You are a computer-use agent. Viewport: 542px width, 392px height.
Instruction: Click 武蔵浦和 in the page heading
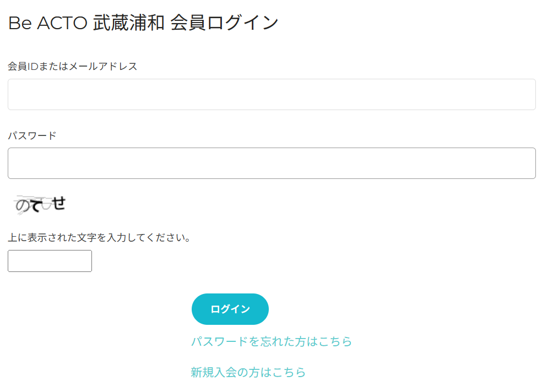point(129,23)
